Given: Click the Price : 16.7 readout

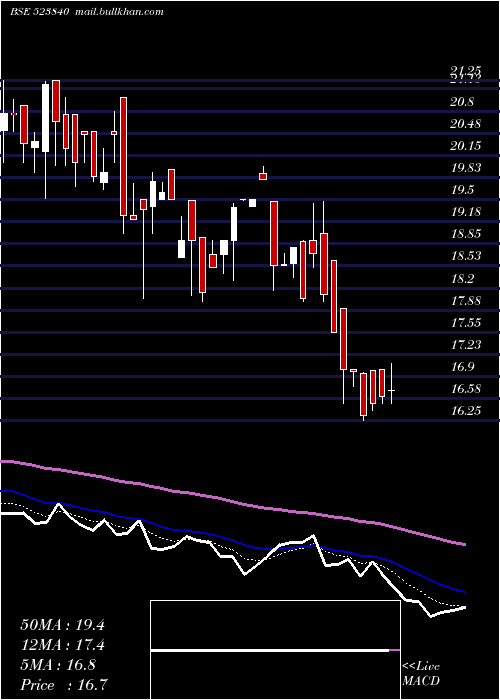Looking at the screenshot, I should coord(65,685).
